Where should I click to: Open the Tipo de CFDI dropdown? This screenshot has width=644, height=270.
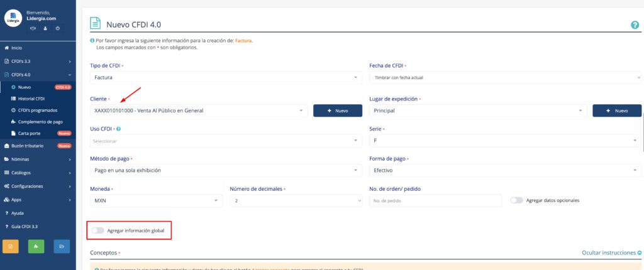[x=226, y=78]
